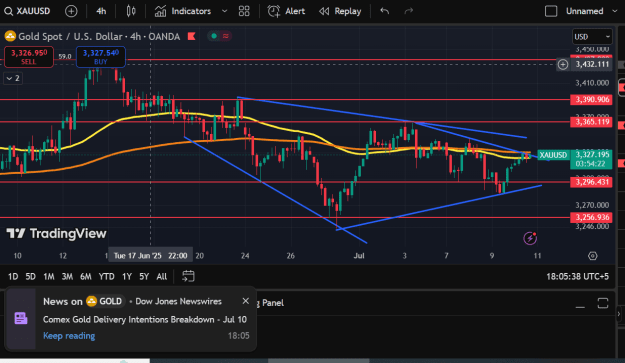
Task: Click the GOLD symbol tag in news
Action: point(105,301)
